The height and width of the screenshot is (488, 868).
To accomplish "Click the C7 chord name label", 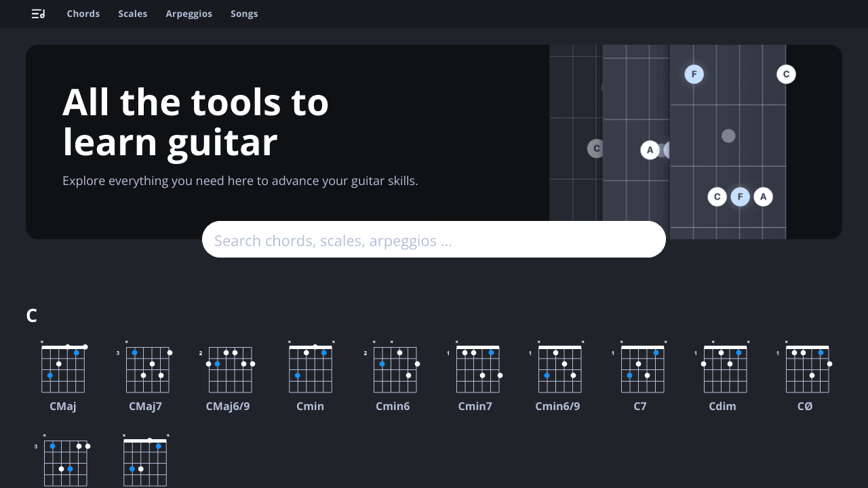I will 641,406.
